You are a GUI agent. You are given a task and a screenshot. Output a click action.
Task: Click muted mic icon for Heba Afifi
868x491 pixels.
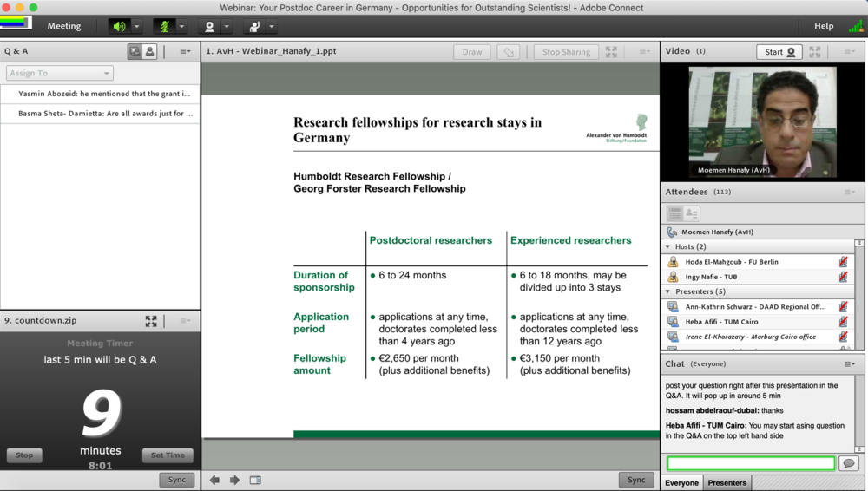coord(843,322)
